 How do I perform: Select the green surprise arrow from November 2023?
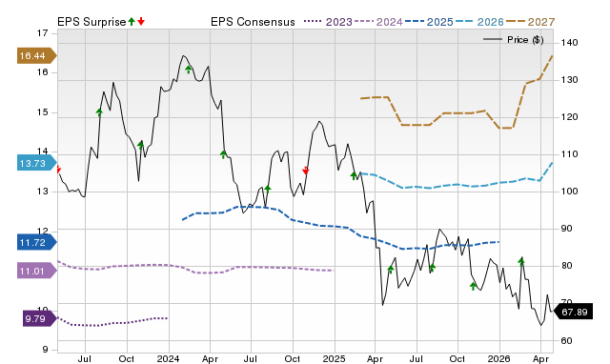pos(140,145)
